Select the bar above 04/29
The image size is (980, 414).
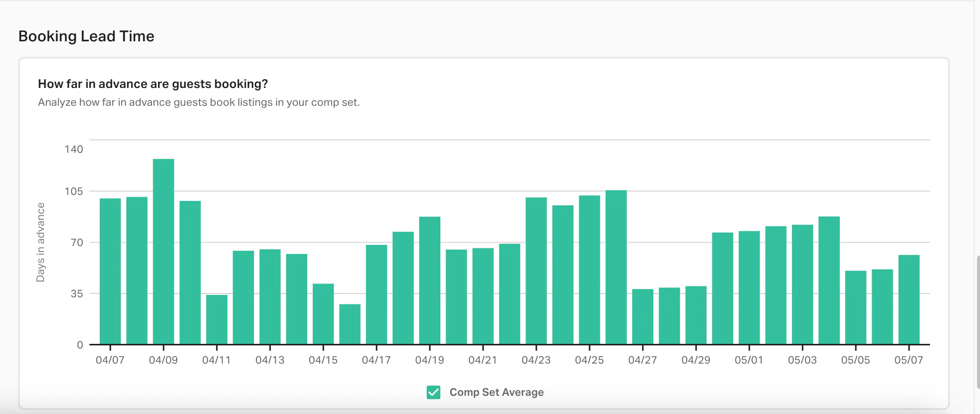pos(696,315)
